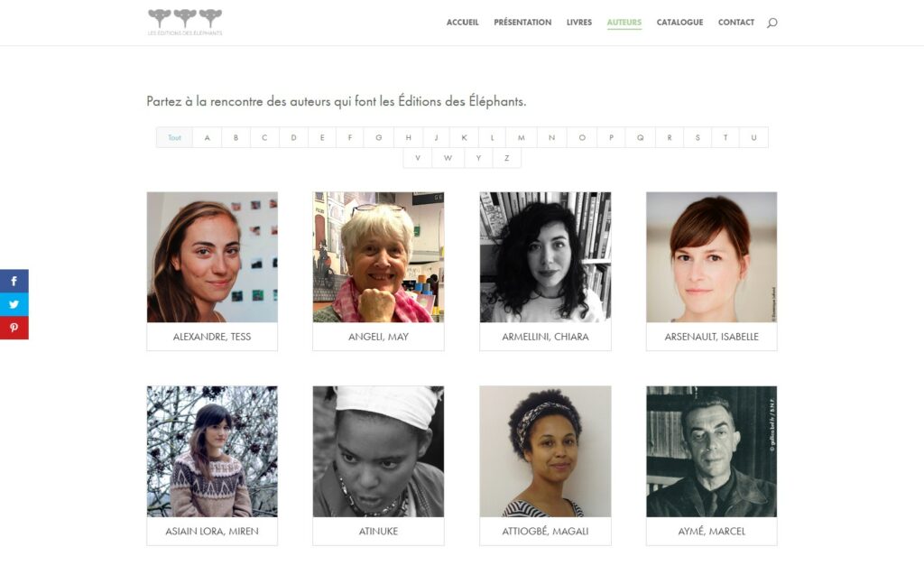Share page via Twitter icon
This screenshot has height=575, width=924.
pos(14,304)
